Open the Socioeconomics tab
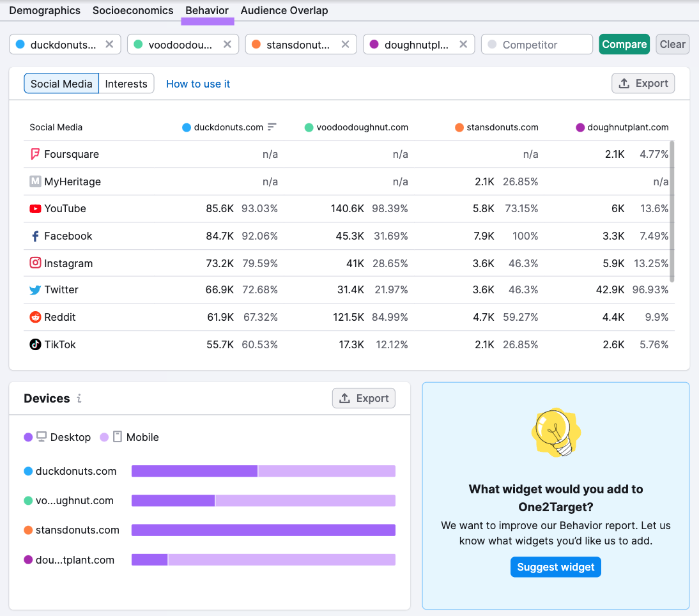699x616 pixels. 133,11
